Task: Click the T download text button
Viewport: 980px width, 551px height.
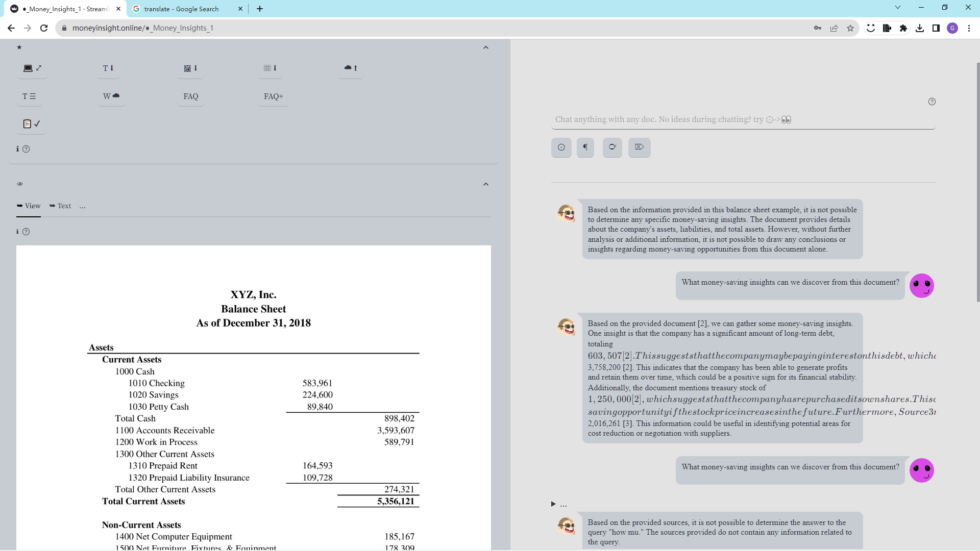Action: tap(108, 68)
